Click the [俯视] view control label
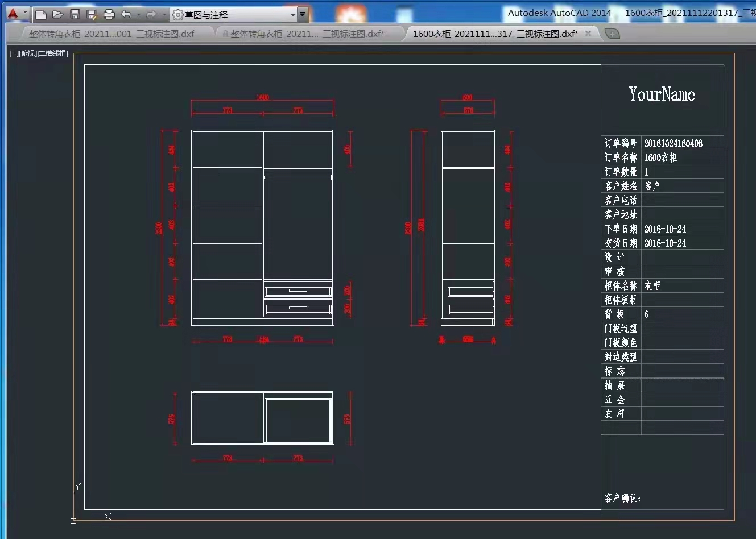Image resolution: width=756 pixels, height=539 pixels. pos(27,53)
